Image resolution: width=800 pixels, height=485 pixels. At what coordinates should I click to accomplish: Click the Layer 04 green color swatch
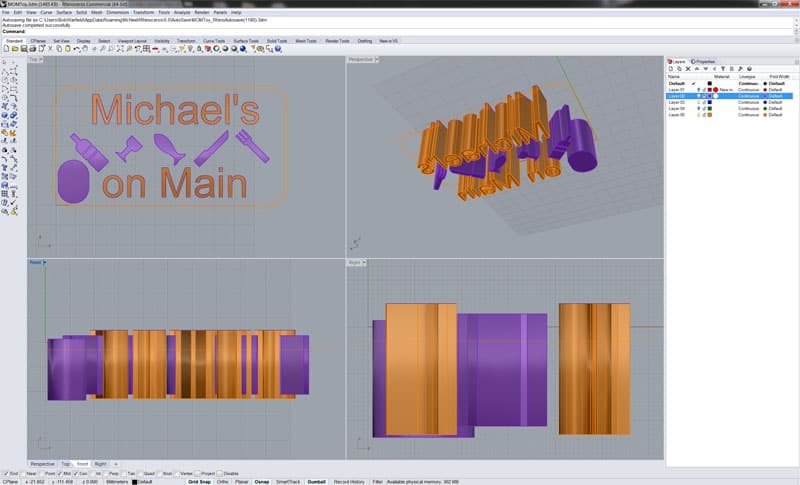coord(710,109)
